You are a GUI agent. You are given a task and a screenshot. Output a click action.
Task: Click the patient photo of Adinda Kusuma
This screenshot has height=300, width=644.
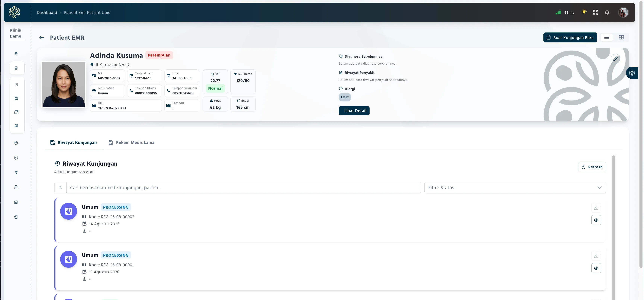point(64,84)
